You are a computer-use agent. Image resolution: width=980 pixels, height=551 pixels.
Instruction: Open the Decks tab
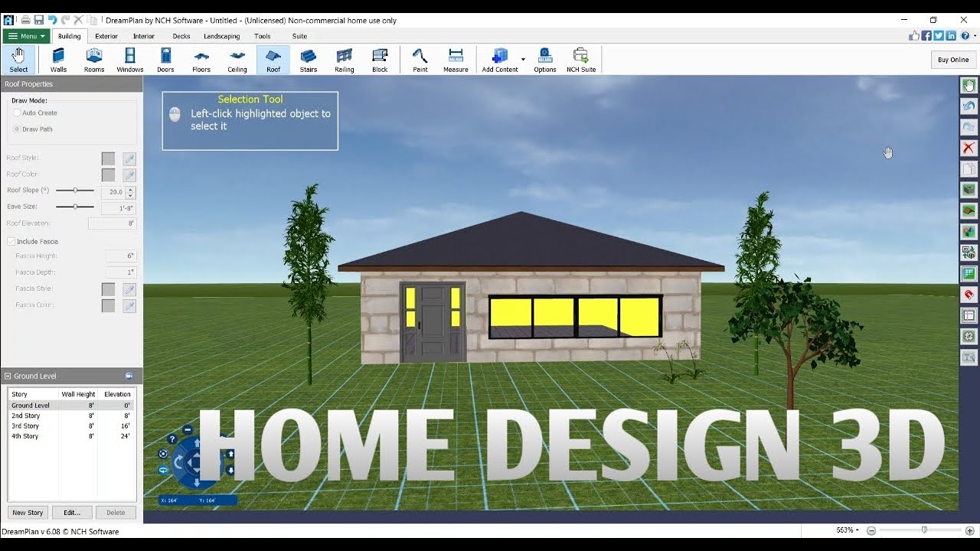181,36
